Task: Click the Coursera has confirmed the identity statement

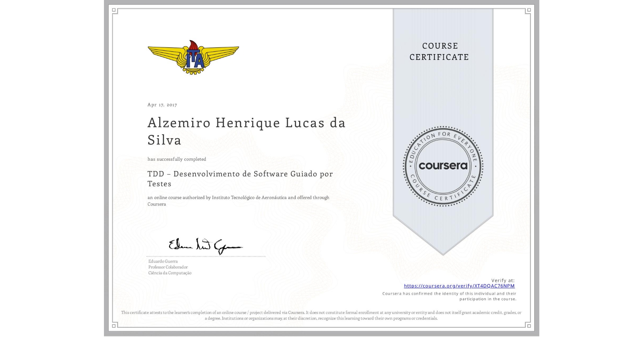Action: tap(449, 296)
